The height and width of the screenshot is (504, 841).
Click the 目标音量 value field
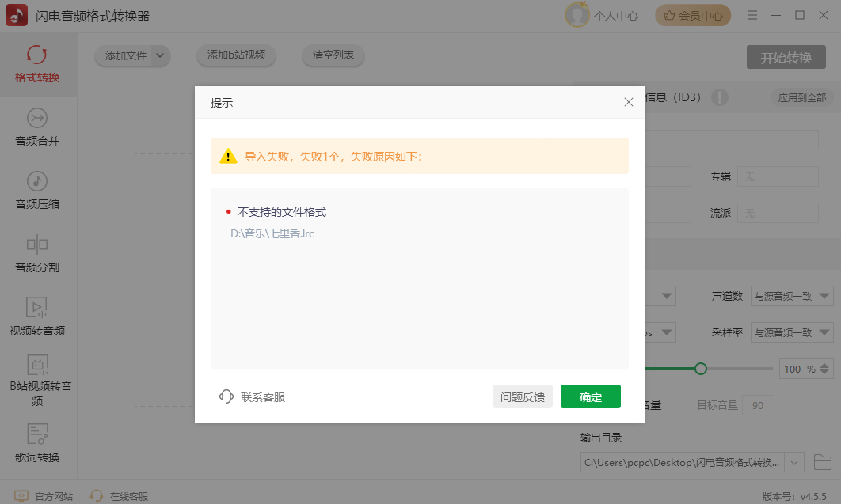click(757, 404)
